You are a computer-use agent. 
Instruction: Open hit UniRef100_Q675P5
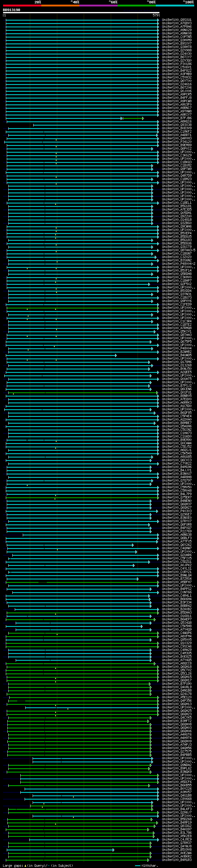[176, 342]
